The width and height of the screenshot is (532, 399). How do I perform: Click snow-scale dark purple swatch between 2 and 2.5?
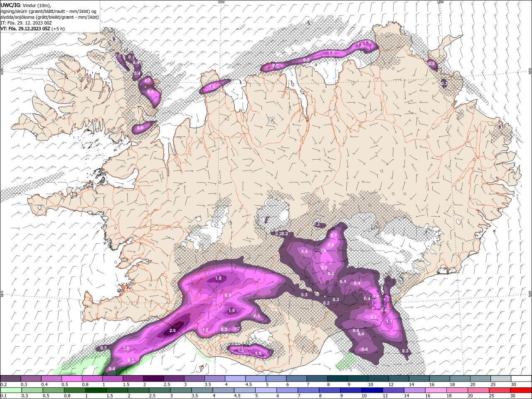[x=153, y=379]
